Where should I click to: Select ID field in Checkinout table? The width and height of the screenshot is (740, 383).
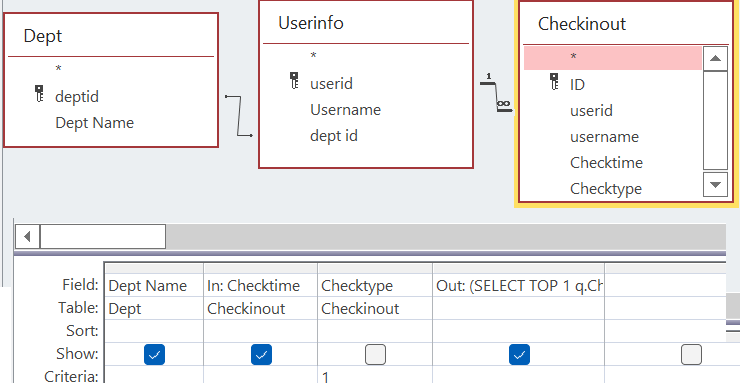tap(577, 84)
